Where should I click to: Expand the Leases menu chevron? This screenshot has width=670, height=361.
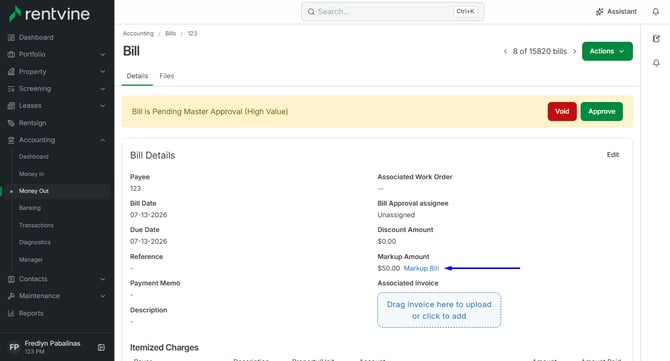pyautogui.click(x=103, y=106)
